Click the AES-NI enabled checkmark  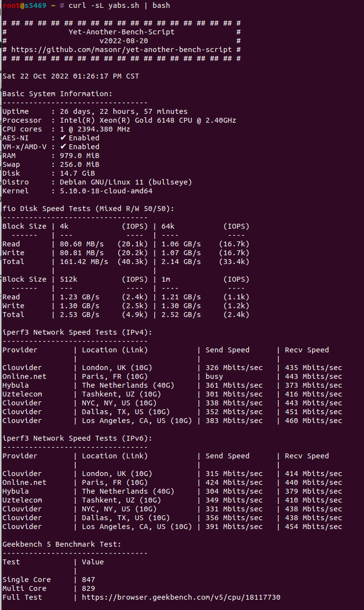pyautogui.click(x=63, y=138)
